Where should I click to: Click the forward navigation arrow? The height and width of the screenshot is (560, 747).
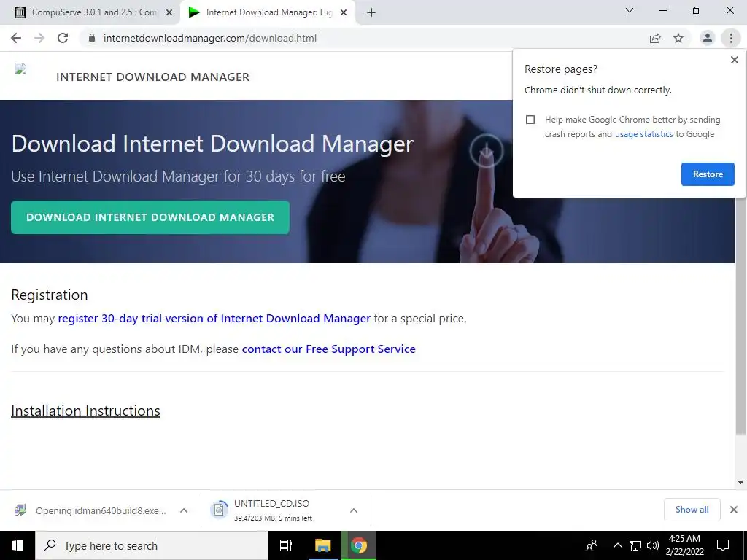click(39, 38)
